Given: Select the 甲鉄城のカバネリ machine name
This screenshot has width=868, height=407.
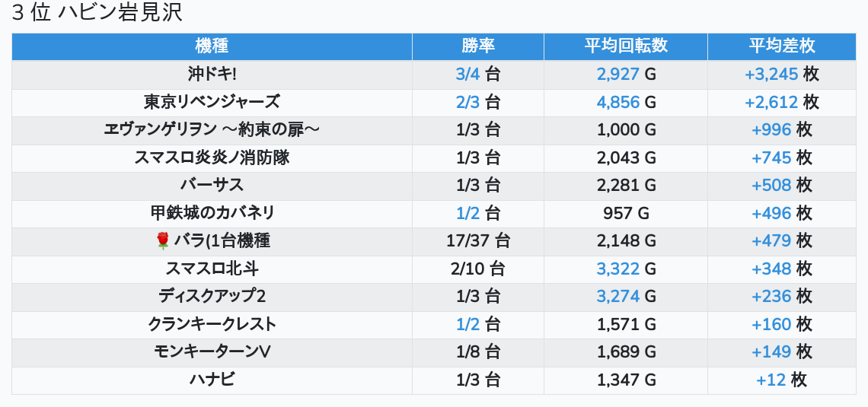Looking at the screenshot, I should coord(212,213).
